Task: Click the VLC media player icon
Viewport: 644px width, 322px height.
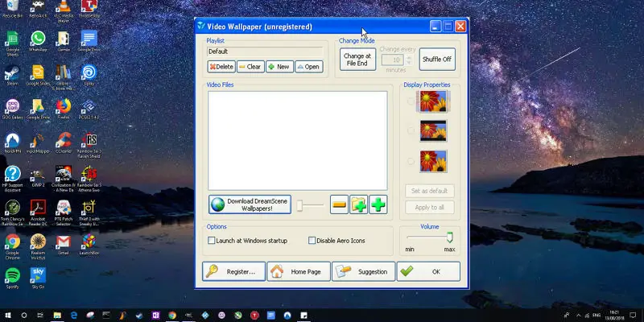Action: (x=64, y=11)
